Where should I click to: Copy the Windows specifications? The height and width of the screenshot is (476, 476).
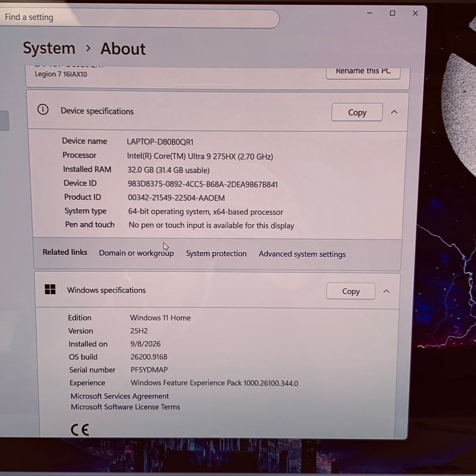(351, 291)
